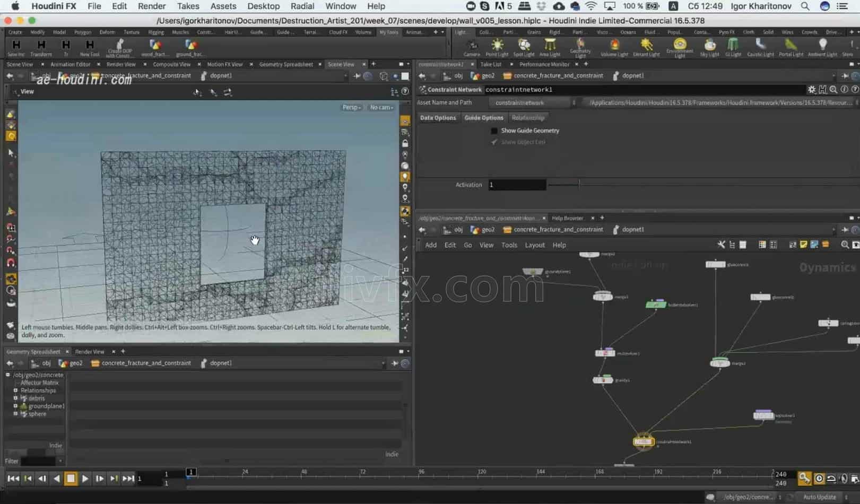860x504 pixels.
Task: Click the Portal Light shelf tool
Action: [790, 47]
